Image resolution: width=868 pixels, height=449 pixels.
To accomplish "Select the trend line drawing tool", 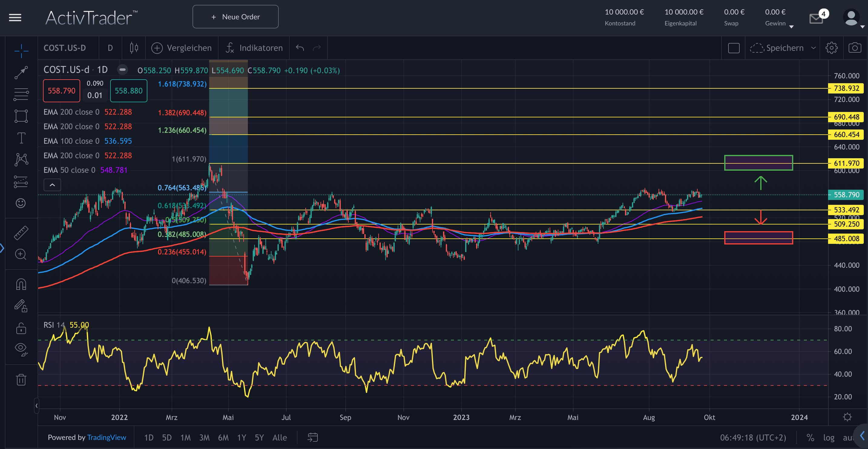I will (21, 72).
